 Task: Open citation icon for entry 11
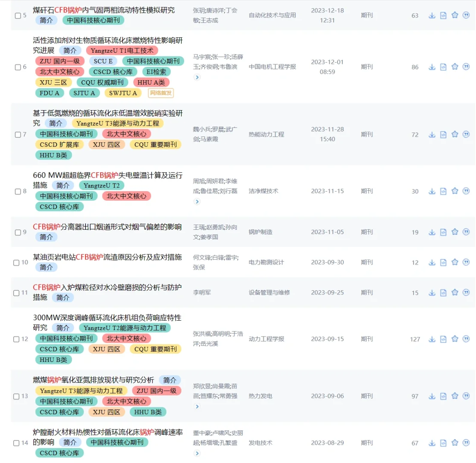pos(466,293)
